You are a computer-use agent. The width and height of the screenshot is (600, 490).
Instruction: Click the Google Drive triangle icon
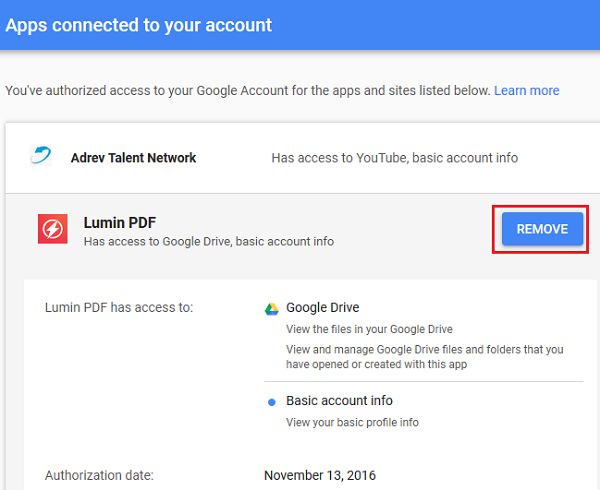click(x=272, y=309)
